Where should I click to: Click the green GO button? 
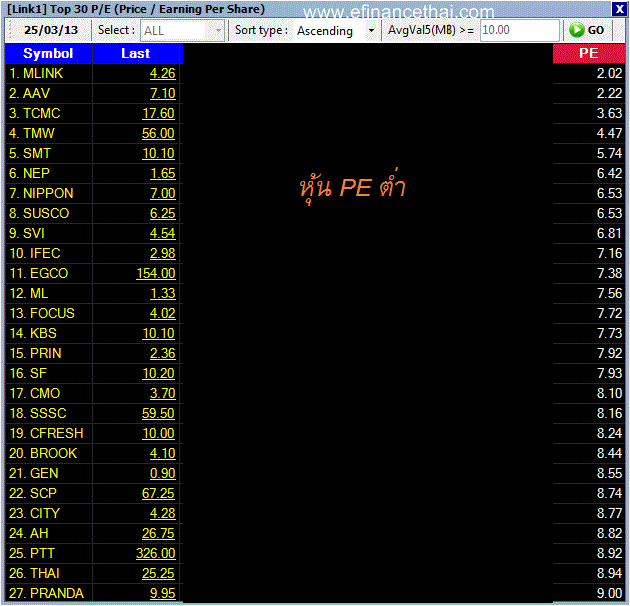[x=587, y=30]
